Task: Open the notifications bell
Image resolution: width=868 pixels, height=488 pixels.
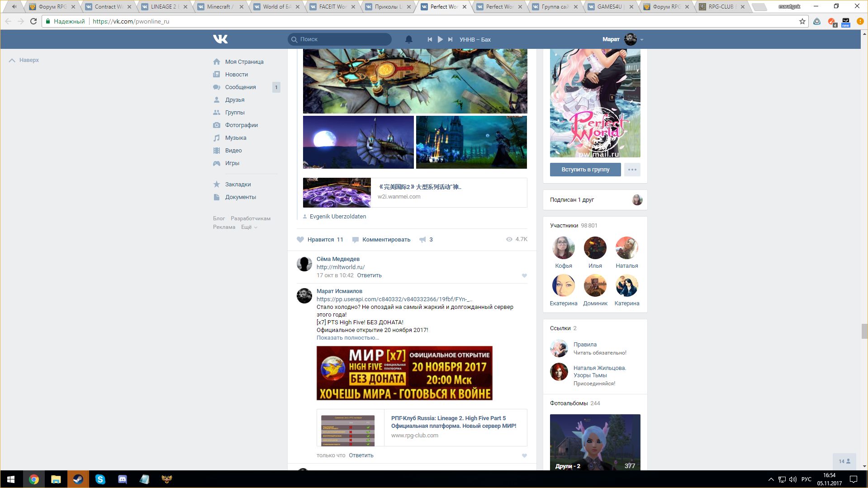Action: (x=408, y=39)
